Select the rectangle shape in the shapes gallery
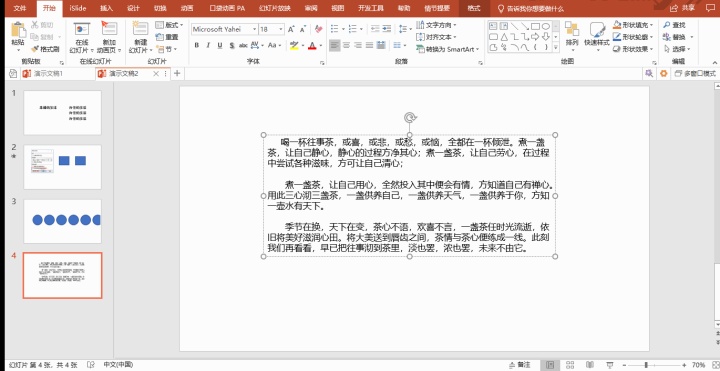The width and height of the screenshot is (720, 371). (x=535, y=26)
